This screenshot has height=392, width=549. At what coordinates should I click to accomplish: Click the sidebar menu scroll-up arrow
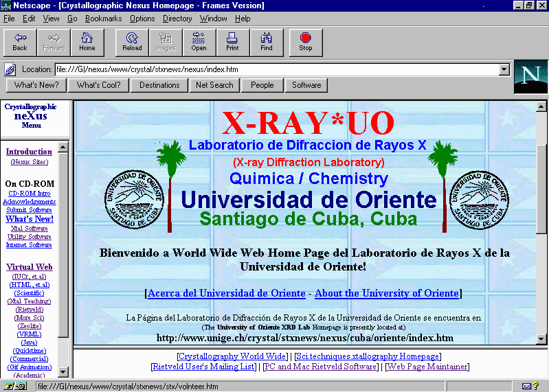tap(63, 147)
